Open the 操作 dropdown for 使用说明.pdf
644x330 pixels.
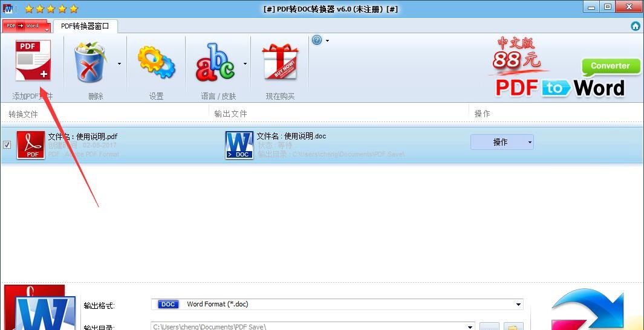[x=502, y=142]
